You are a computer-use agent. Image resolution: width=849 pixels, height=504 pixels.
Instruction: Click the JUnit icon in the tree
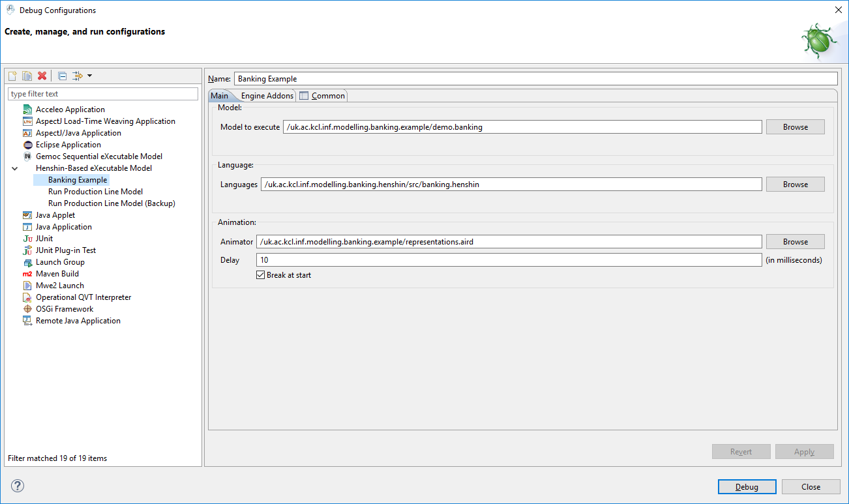[x=27, y=239]
